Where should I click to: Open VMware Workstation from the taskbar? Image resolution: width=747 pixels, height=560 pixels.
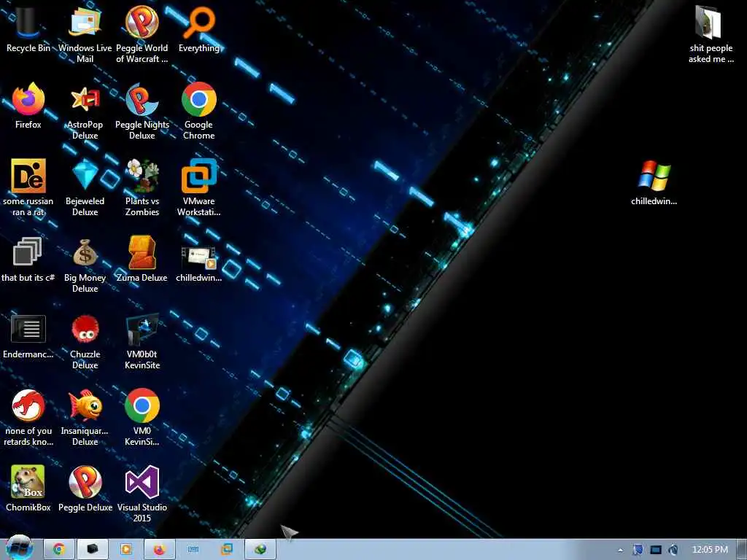point(227,550)
